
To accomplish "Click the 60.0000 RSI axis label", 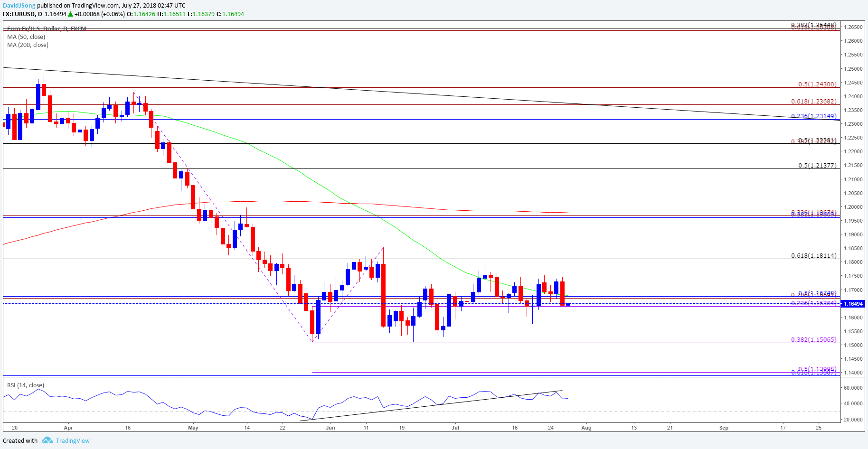I will (853, 388).
